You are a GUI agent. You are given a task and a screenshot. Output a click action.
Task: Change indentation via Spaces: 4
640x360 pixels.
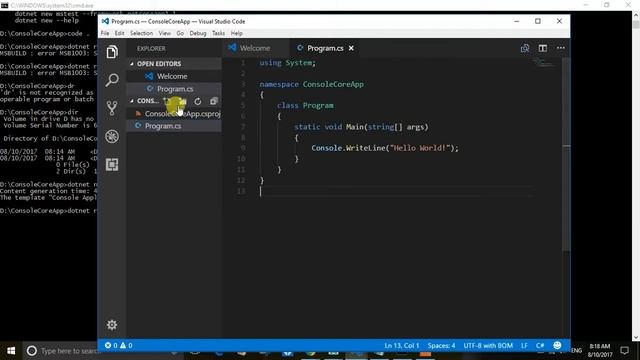tap(441, 345)
